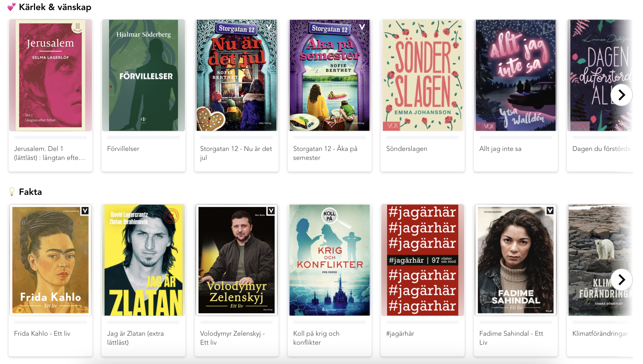
Task: Open the Fadime Sahindal - Ett Liv cover
Action: [516, 260]
